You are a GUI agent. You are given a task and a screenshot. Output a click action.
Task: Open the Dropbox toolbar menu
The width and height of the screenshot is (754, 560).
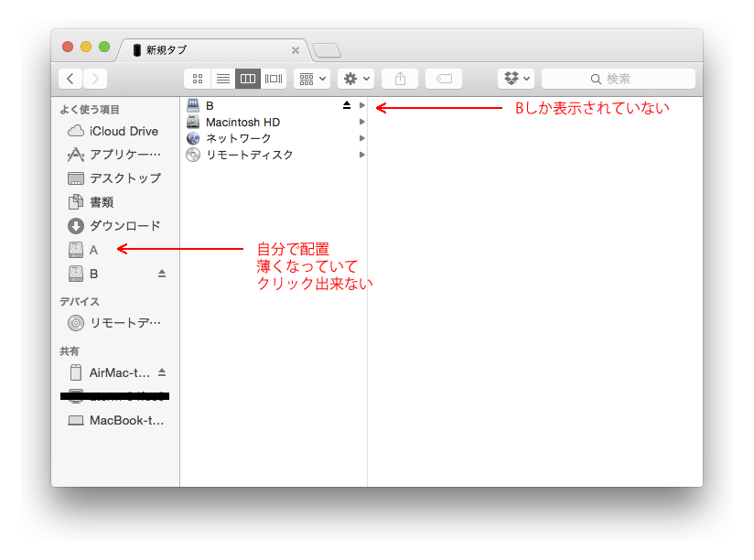(x=516, y=79)
